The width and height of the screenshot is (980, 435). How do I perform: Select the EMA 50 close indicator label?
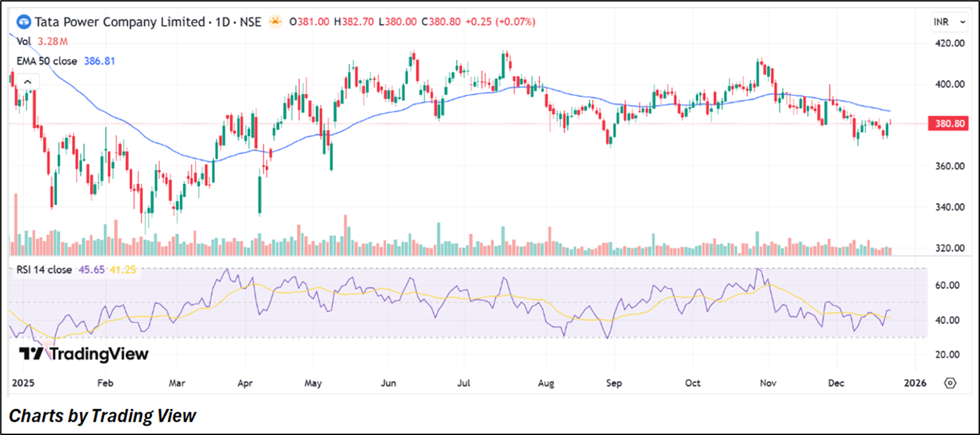[47, 61]
